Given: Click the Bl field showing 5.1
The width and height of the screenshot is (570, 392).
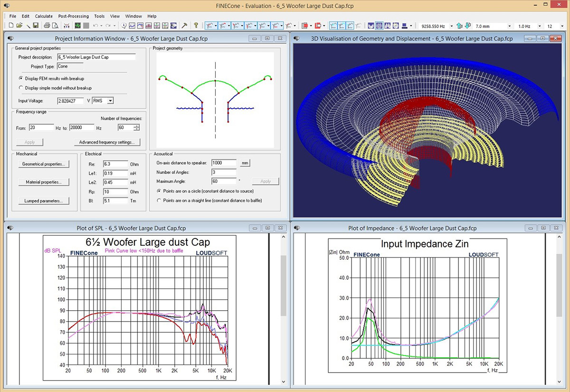Looking at the screenshot, I should 115,201.
